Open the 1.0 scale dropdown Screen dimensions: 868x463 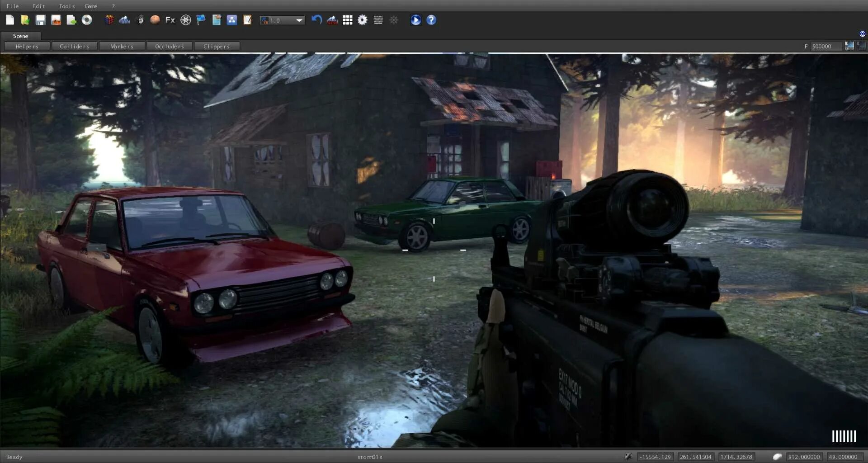(282, 20)
